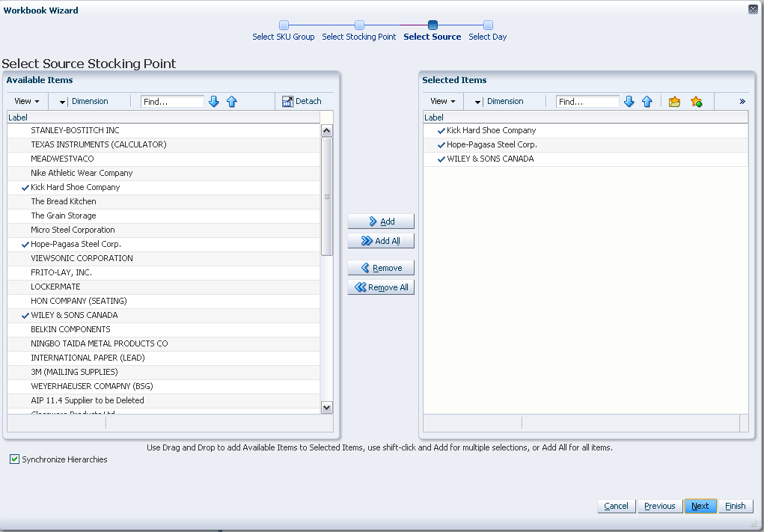Screen dimensions: 764x532
Task: Click the Remove button
Action: 381,268
